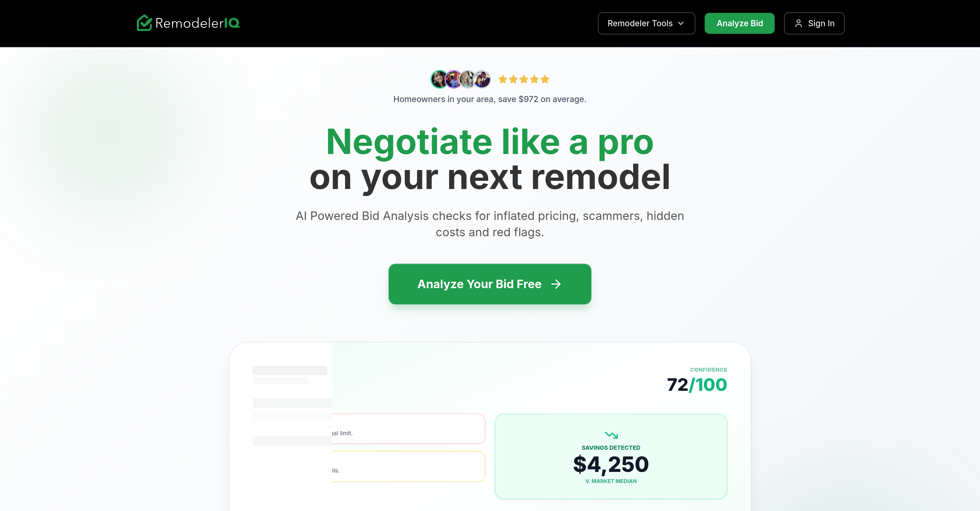Expand the Remodeler Tools dropdown chevron
Screen dimensions: 980x511
681,23
